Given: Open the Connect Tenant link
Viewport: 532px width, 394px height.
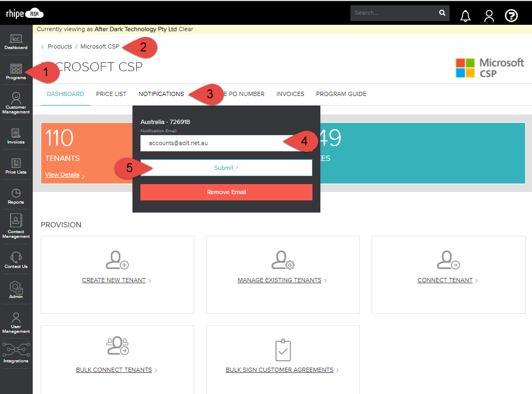Looking at the screenshot, I should (445, 280).
